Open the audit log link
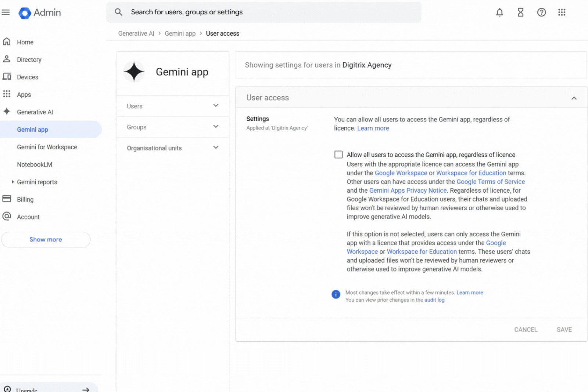This screenshot has width=588, height=392. [434, 300]
